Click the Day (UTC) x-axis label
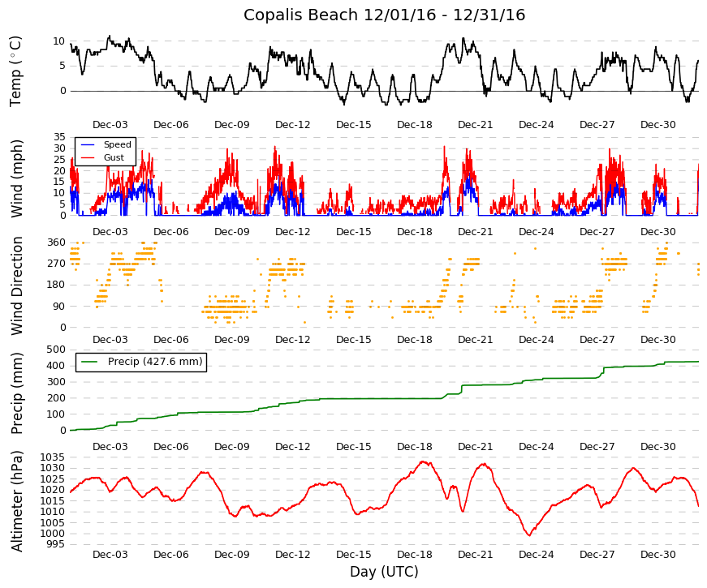The height and width of the screenshot is (588, 707). 384,572
